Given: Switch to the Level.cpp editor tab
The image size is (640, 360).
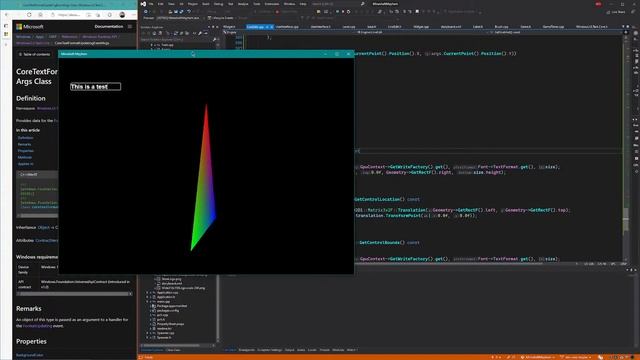Looking at the screenshot, I should 349,27.
